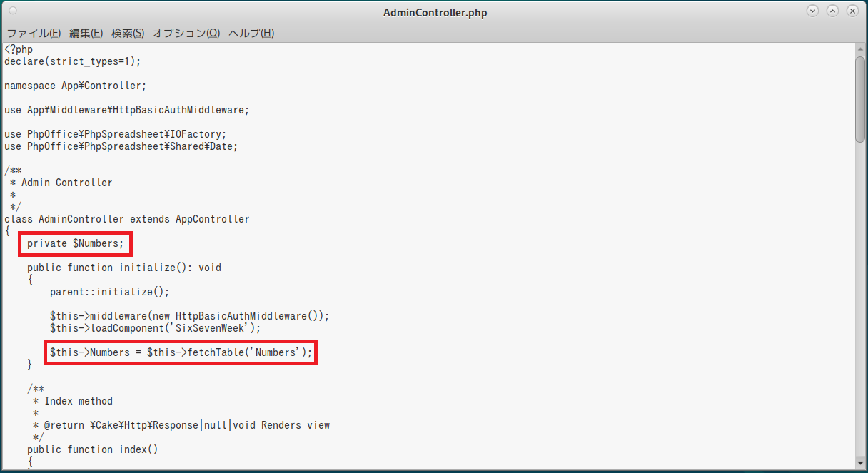Close the AdminController.php window
This screenshot has width=868, height=473.
tap(852, 11)
